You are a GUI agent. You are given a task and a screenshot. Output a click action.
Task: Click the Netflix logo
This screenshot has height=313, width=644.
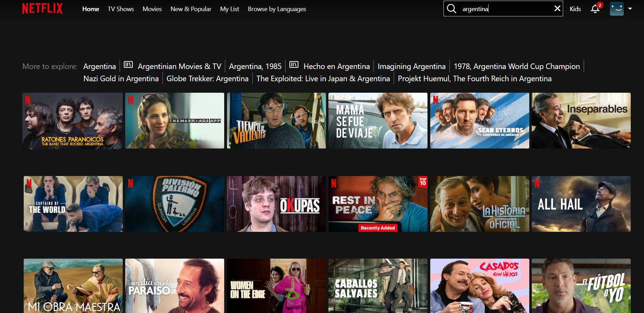click(43, 9)
